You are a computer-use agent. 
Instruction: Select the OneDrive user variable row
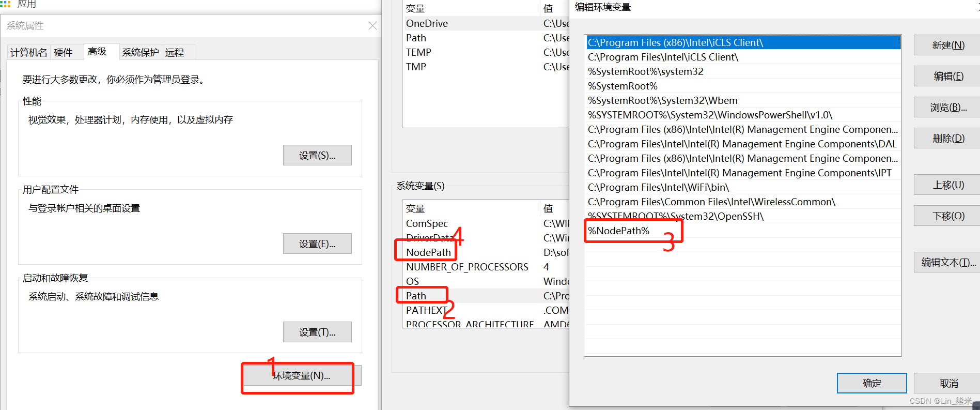click(486, 23)
